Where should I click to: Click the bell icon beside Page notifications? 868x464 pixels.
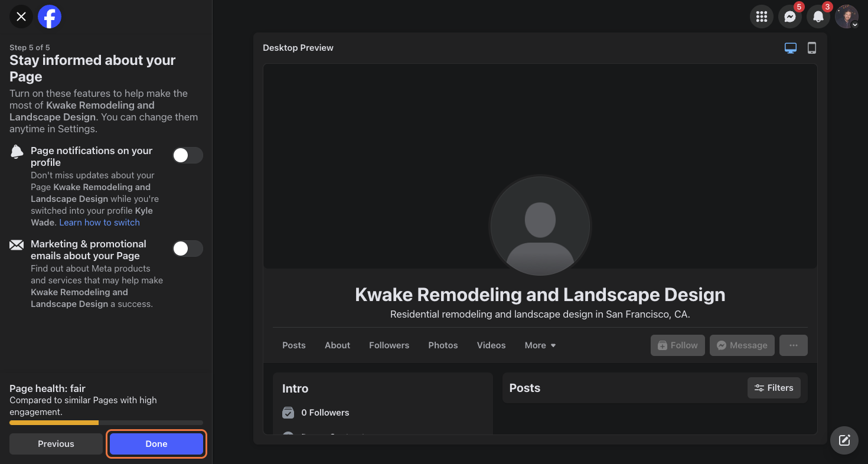point(17,152)
